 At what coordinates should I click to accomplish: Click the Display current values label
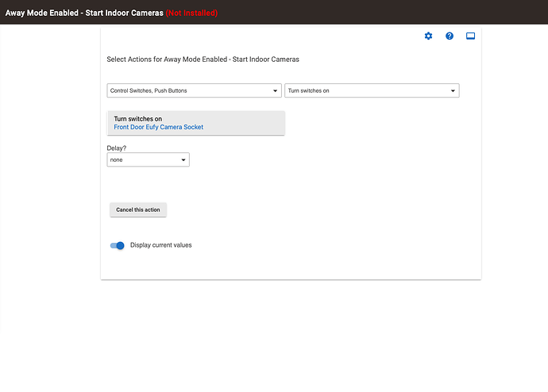pos(160,245)
